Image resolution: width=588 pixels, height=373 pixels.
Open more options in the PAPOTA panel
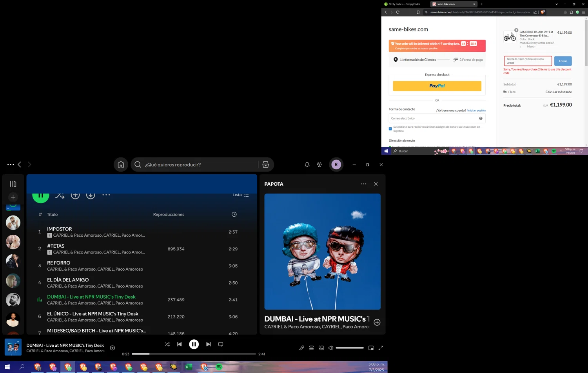click(x=364, y=184)
